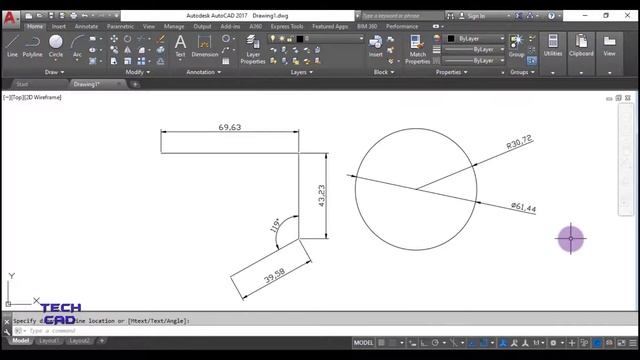Toggle ortho mode in status bar
This screenshot has width=640, height=360.
[x=424, y=343]
